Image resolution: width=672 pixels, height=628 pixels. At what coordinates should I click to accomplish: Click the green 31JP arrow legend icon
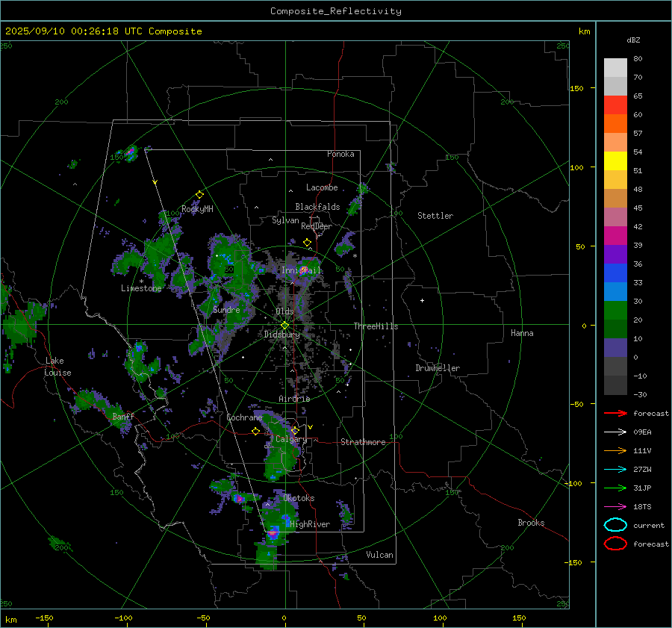pyautogui.click(x=615, y=488)
